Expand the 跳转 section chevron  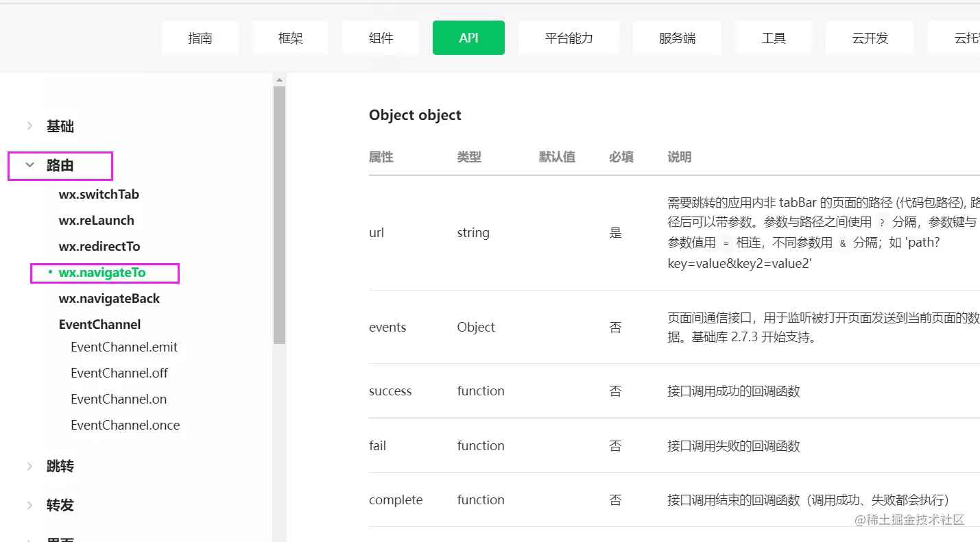(x=29, y=467)
